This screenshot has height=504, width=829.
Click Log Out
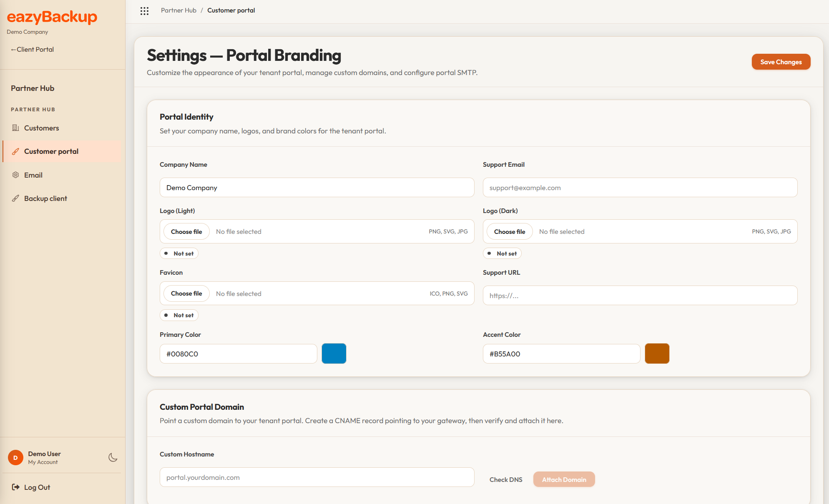point(37,487)
